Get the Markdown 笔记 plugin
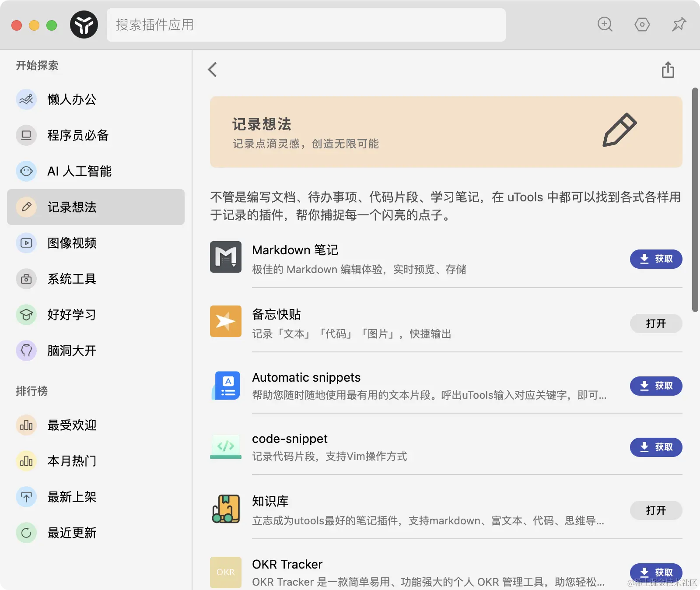Image resolution: width=700 pixels, height=590 pixels. [x=656, y=259]
